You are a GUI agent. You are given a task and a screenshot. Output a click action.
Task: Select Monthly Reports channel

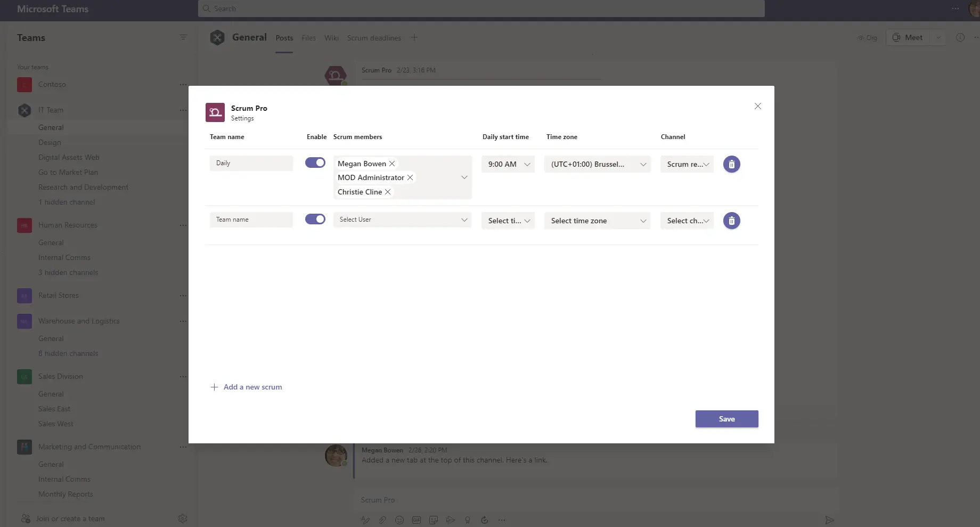pyautogui.click(x=66, y=494)
